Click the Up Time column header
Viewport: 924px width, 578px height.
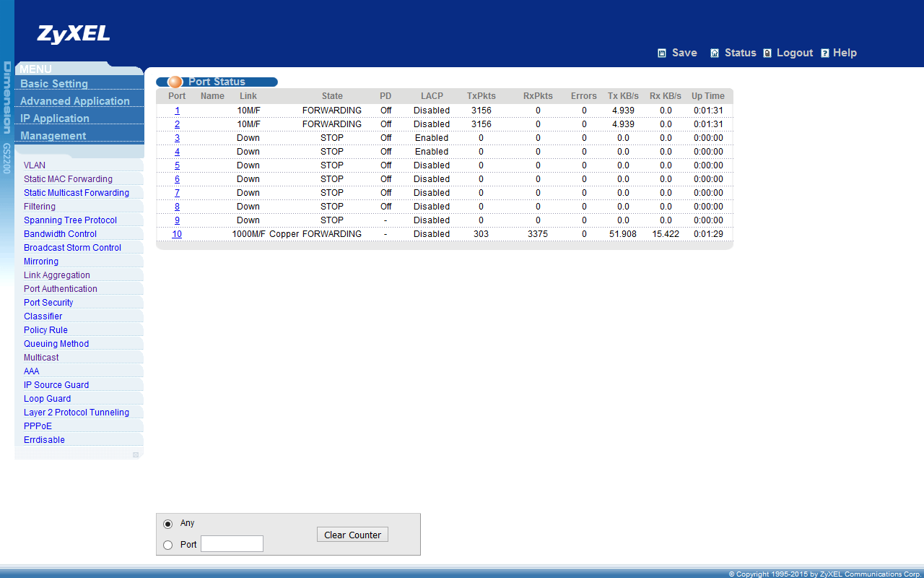pos(708,96)
